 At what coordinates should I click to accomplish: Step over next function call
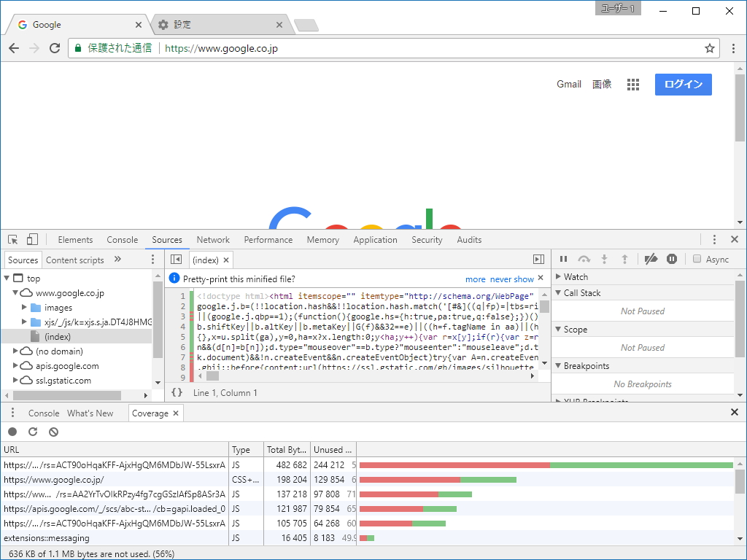click(x=584, y=259)
